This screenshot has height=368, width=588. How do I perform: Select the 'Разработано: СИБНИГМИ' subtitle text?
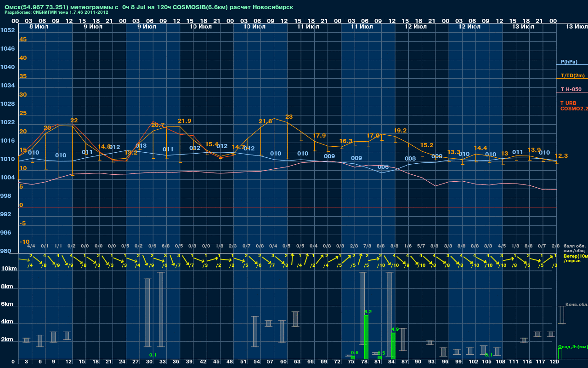click(57, 12)
